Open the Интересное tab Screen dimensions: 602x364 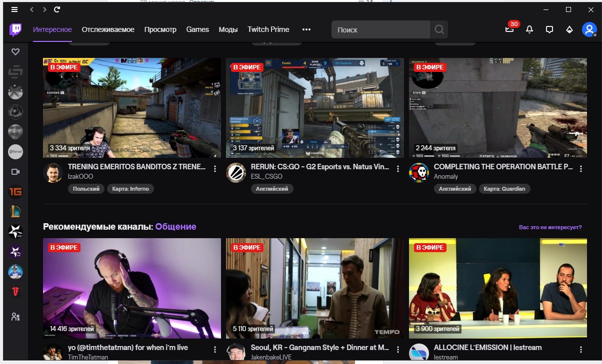coord(52,29)
